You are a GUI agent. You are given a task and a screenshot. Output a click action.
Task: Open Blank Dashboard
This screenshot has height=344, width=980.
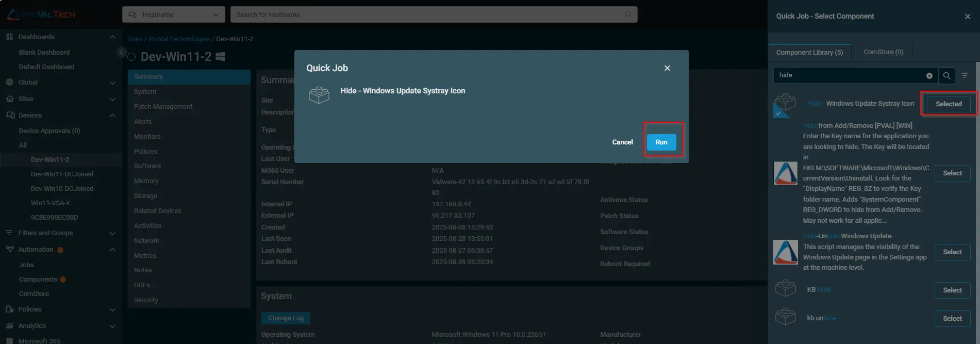click(x=44, y=53)
